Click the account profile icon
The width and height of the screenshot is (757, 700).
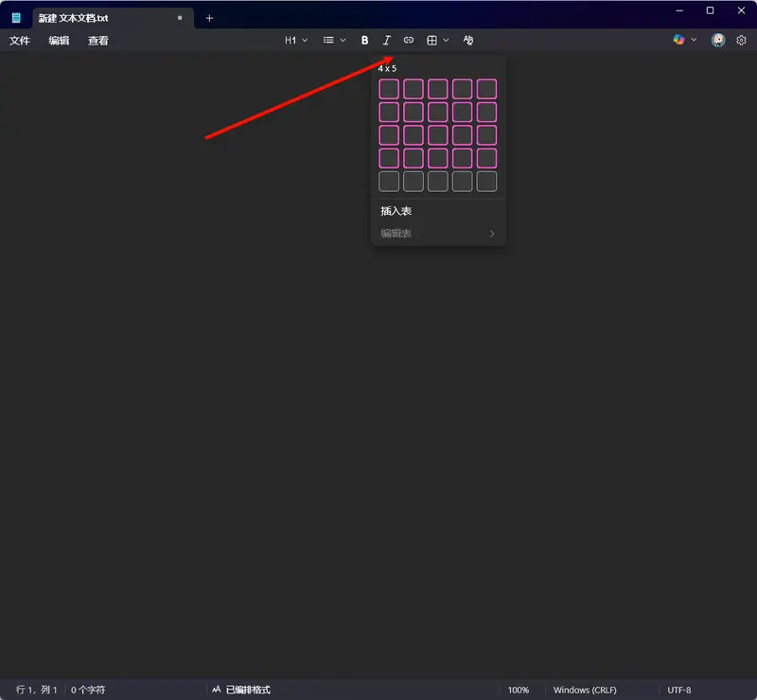[717, 40]
